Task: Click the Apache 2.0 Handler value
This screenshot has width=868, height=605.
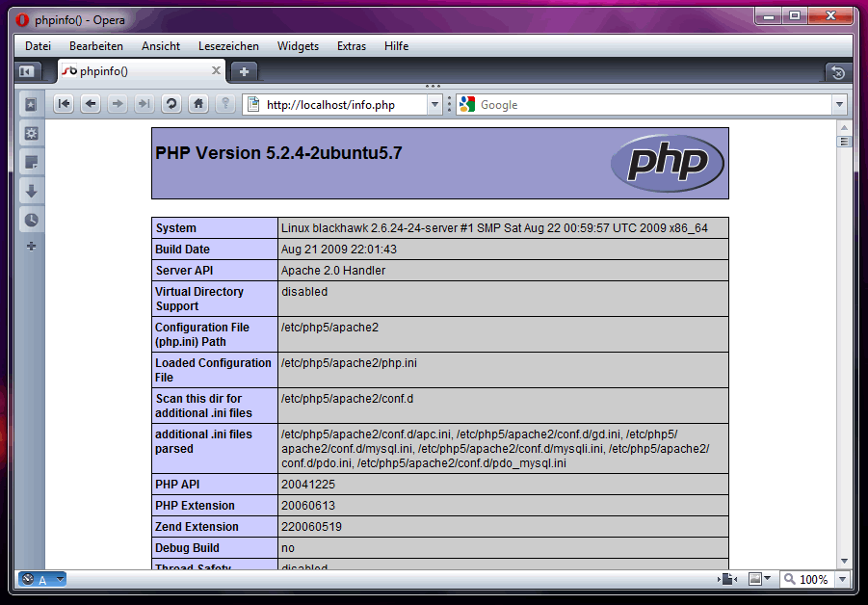Action: [333, 270]
